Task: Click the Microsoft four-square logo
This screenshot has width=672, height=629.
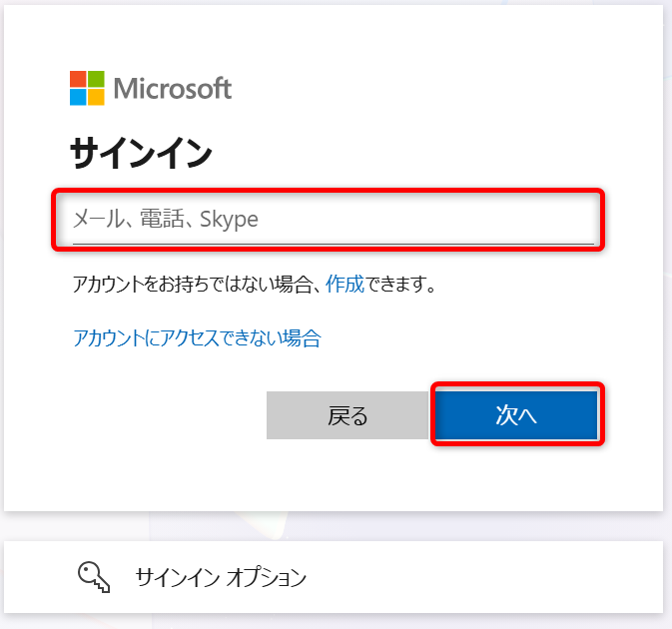Action: [87, 88]
